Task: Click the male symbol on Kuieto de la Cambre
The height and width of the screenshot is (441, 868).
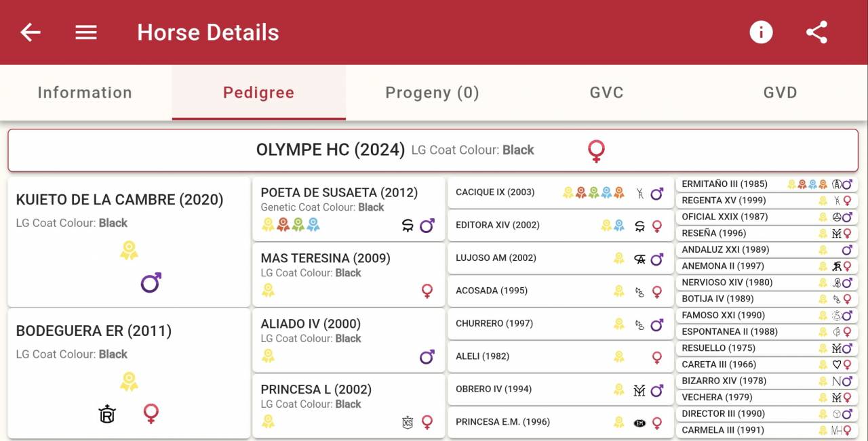Action: pyautogui.click(x=151, y=282)
